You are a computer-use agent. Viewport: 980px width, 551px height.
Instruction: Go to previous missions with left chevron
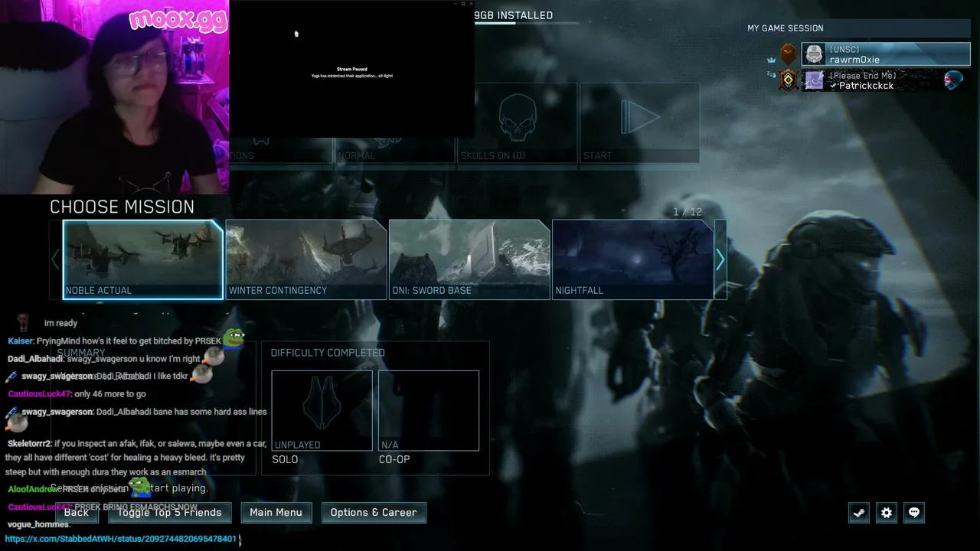click(55, 260)
